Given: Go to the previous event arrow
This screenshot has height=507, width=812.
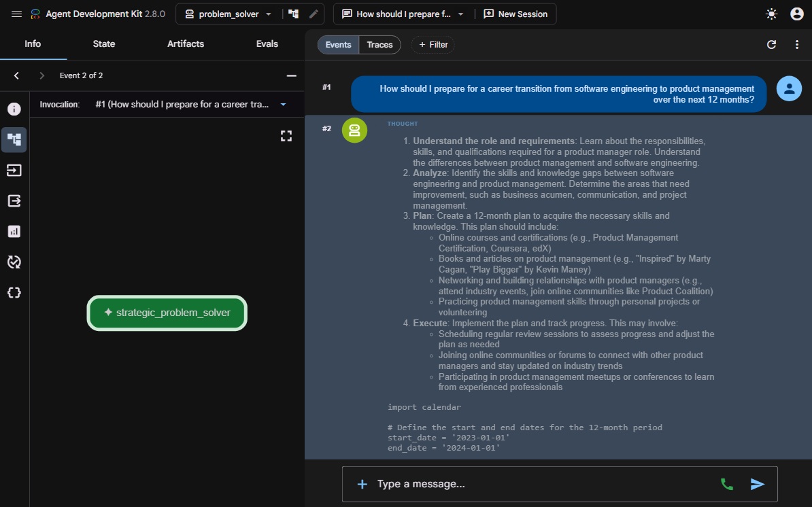Looking at the screenshot, I should [x=16, y=75].
